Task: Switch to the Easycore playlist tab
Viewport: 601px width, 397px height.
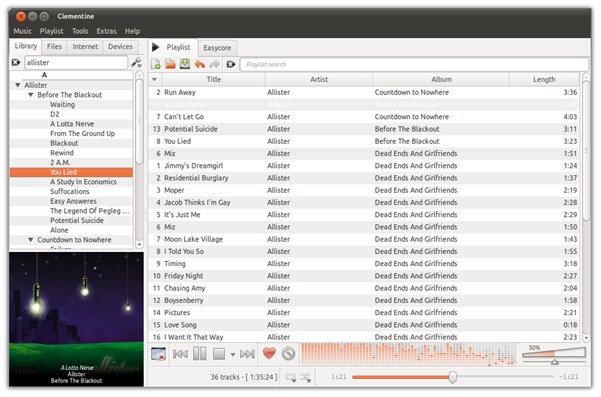Action: tap(217, 48)
